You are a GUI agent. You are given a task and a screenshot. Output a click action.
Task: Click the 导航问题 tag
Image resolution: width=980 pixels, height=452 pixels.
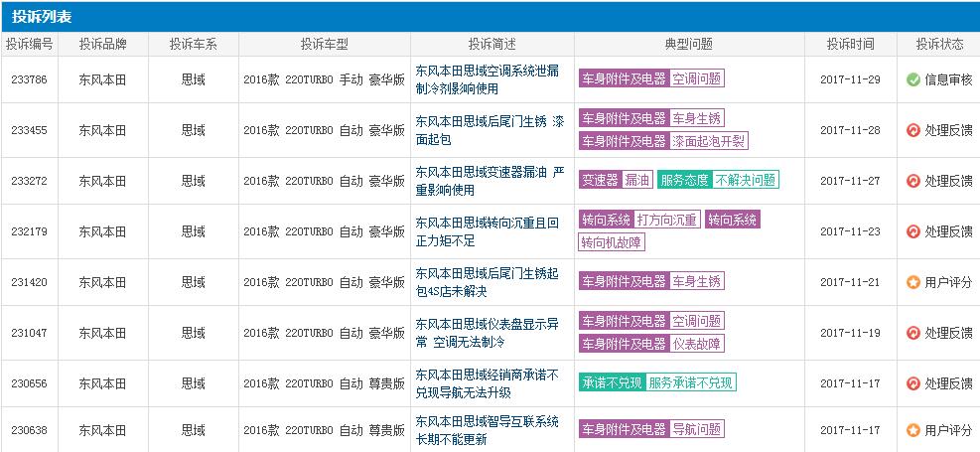(x=697, y=429)
